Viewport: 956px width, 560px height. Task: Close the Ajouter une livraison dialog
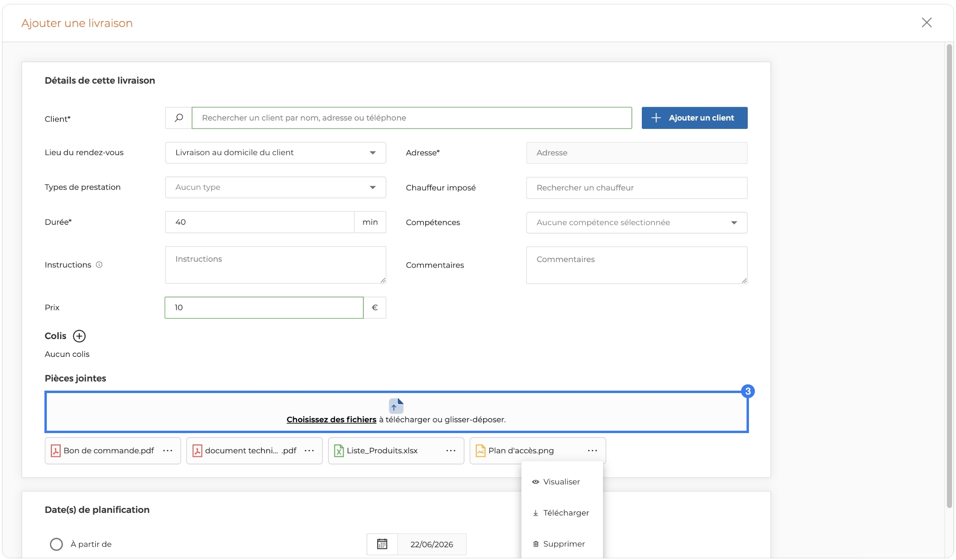tap(927, 23)
